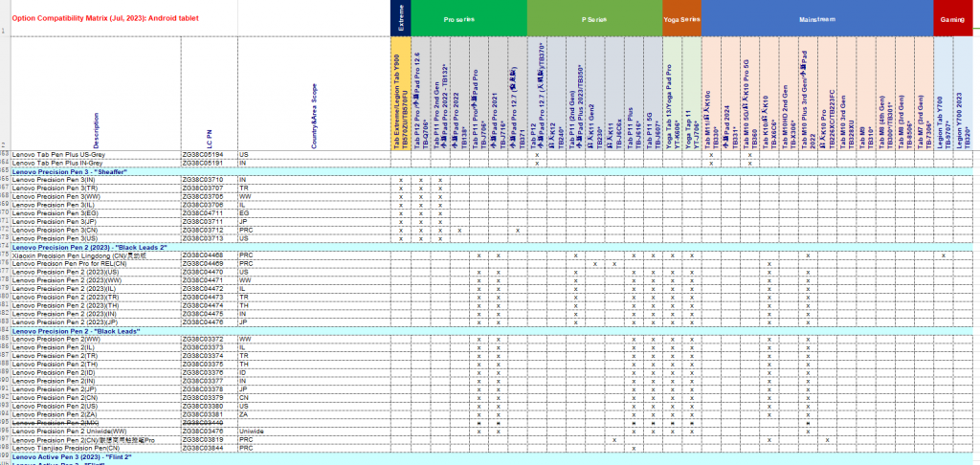The height and width of the screenshot is (465, 980).
Task: Select part number ZG38C04468
Action: click(x=210, y=255)
